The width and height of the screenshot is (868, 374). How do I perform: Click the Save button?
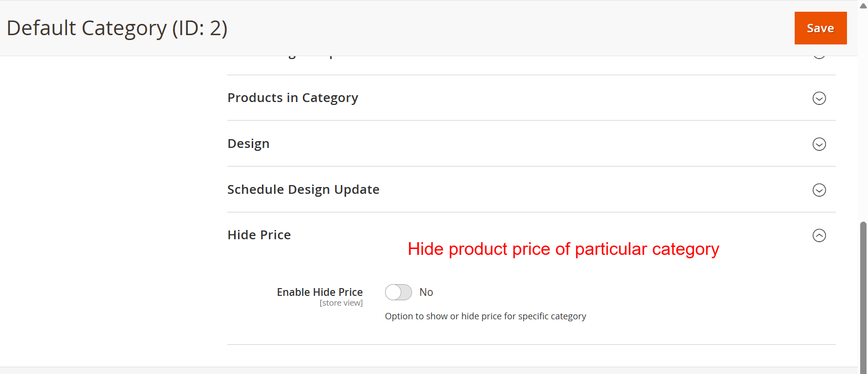click(x=820, y=28)
